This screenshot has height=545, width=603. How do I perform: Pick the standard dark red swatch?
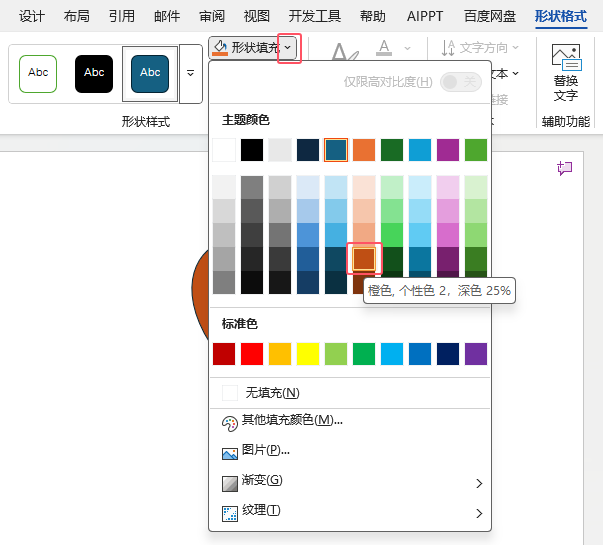coord(224,354)
